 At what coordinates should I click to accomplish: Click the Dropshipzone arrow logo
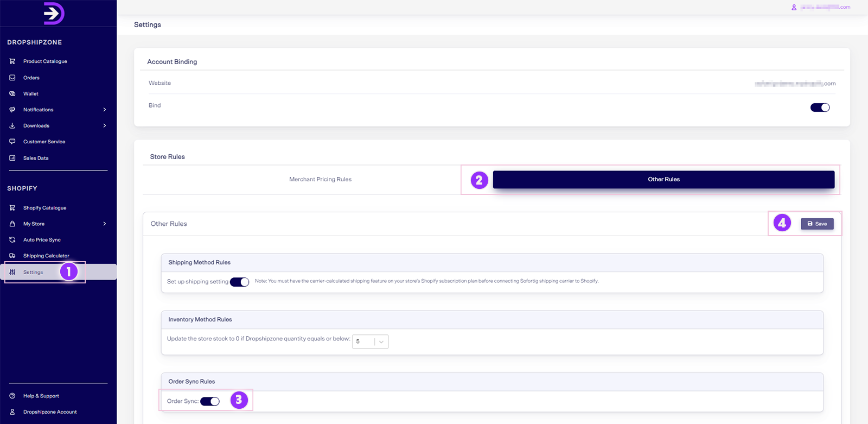tap(54, 14)
